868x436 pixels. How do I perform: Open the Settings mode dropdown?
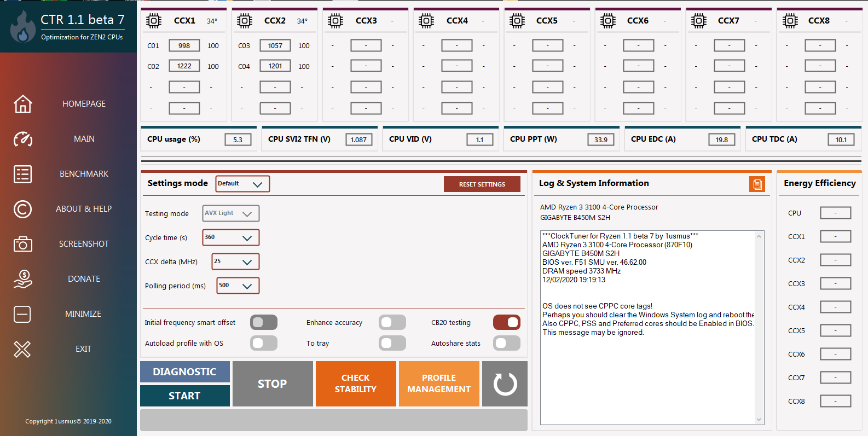pos(242,184)
